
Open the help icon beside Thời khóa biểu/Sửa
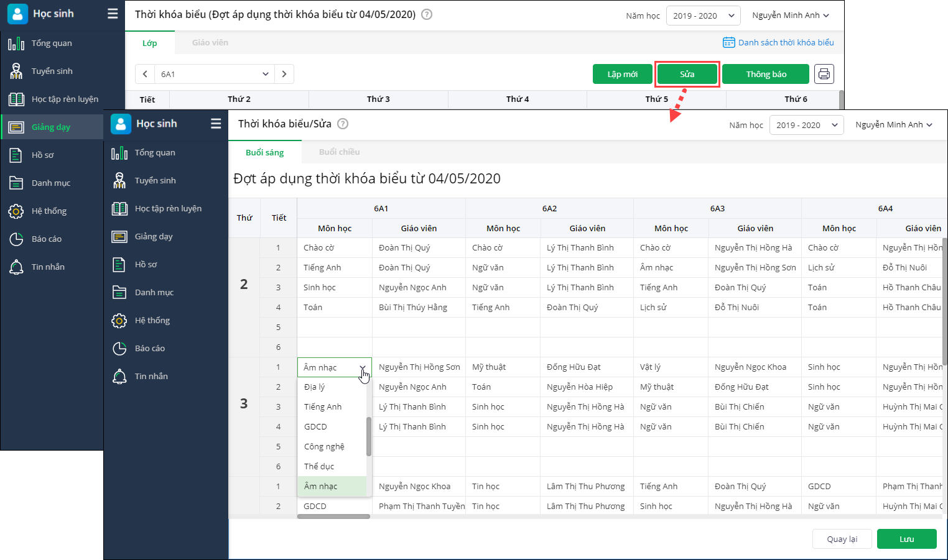pyautogui.click(x=343, y=124)
